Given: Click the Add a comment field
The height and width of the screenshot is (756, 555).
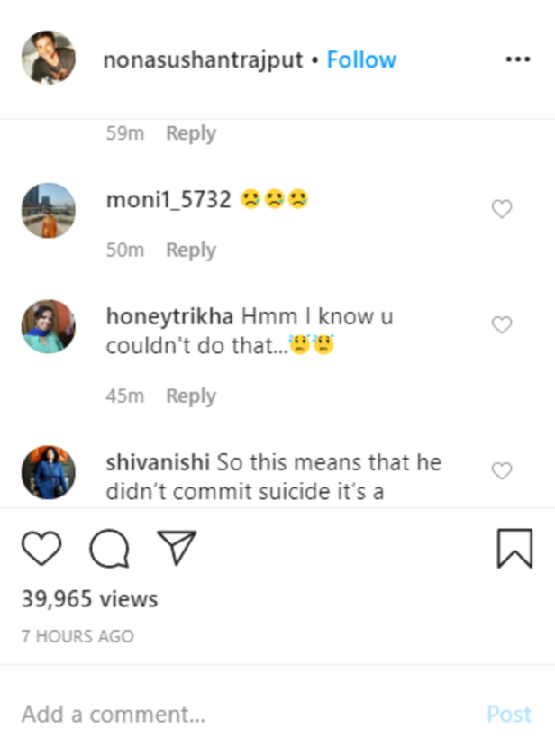Looking at the screenshot, I should pyautogui.click(x=108, y=714).
